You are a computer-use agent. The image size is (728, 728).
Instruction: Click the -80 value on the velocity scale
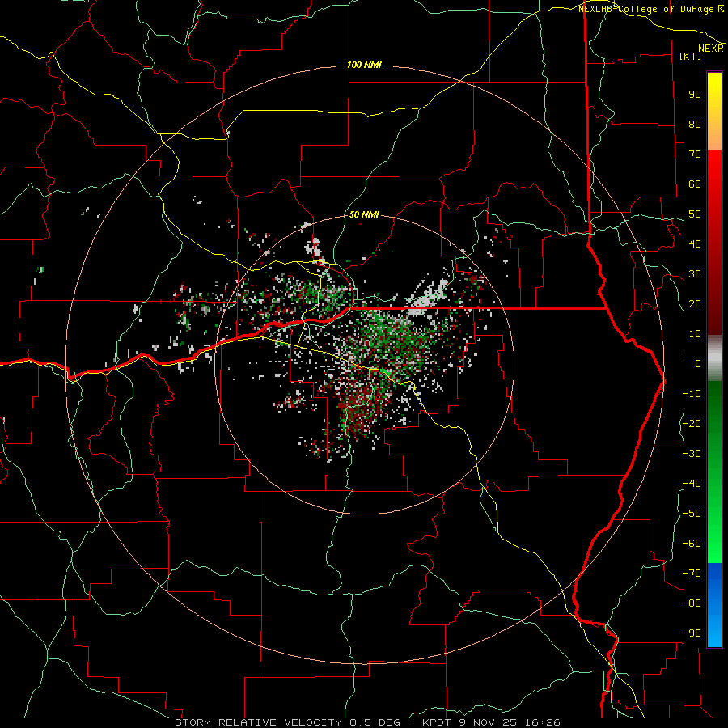(x=692, y=603)
